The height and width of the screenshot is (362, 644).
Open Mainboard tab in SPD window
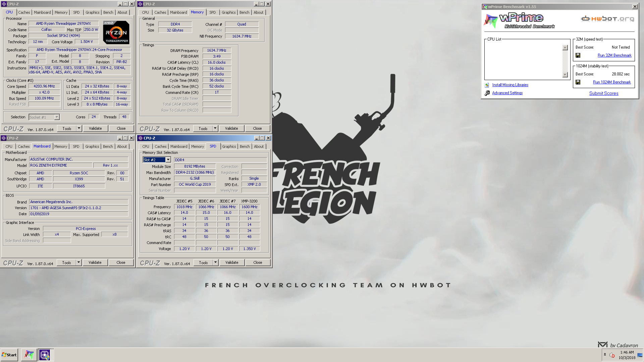click(x=178, y=146)
